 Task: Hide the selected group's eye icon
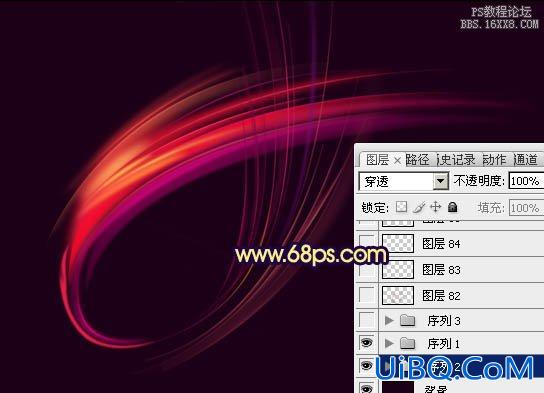click(367, 365)
